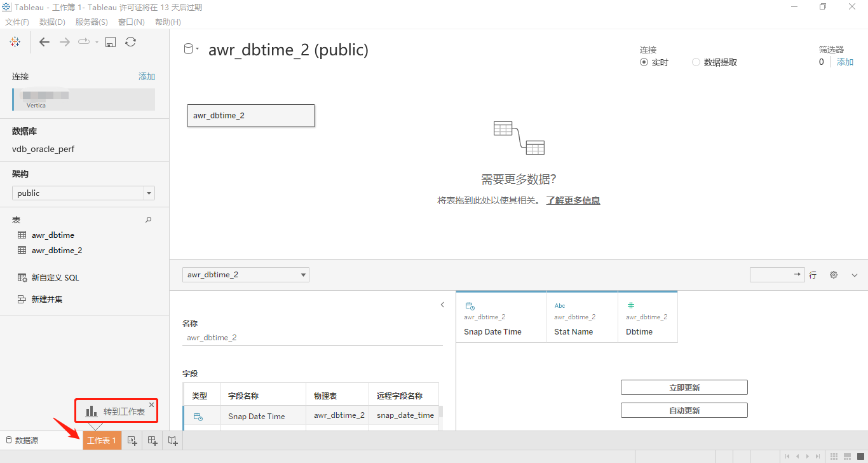Click next-sheet arrow in status bar
Screen dimensions: 868x463
tap(808, 456)
